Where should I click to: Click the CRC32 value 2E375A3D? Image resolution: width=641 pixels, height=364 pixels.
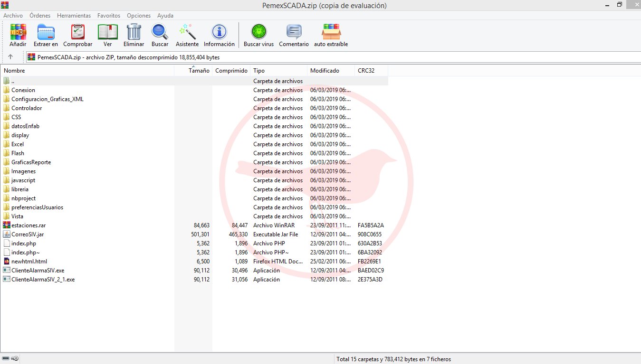370,279
